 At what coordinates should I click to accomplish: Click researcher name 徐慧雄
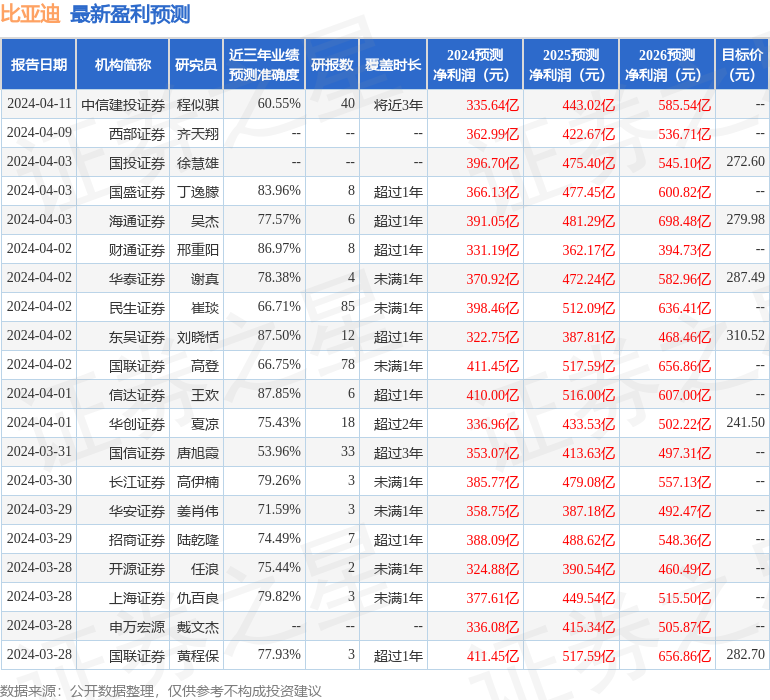198,163
